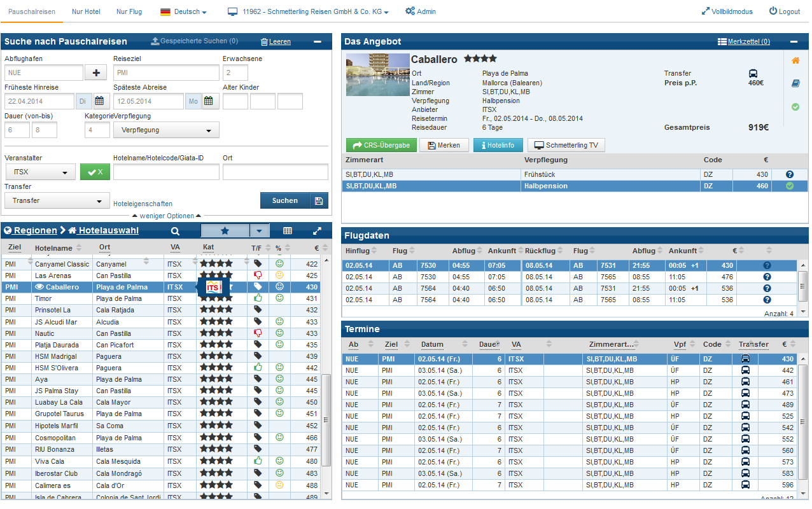Open the Hoteleigenschaften link
This screenshot has width=812, height=509.
pos(143,204)
